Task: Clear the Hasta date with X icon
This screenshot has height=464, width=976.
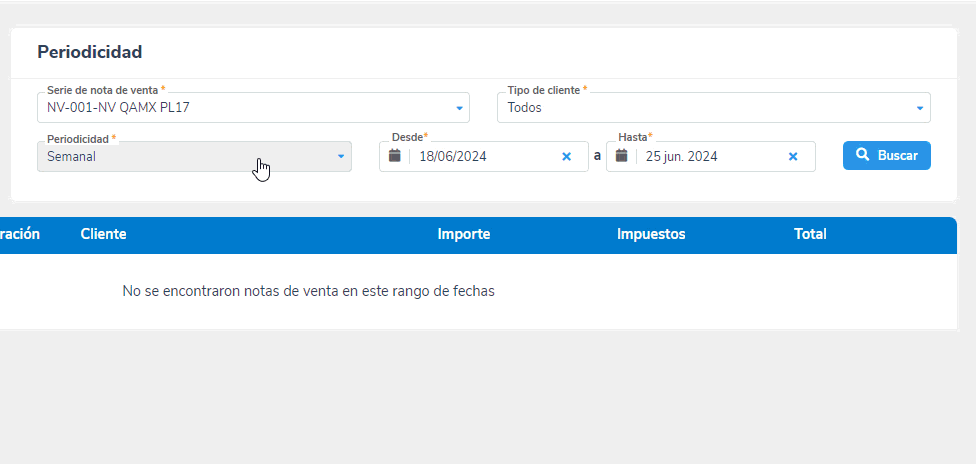Action: [x=793, y=156]
